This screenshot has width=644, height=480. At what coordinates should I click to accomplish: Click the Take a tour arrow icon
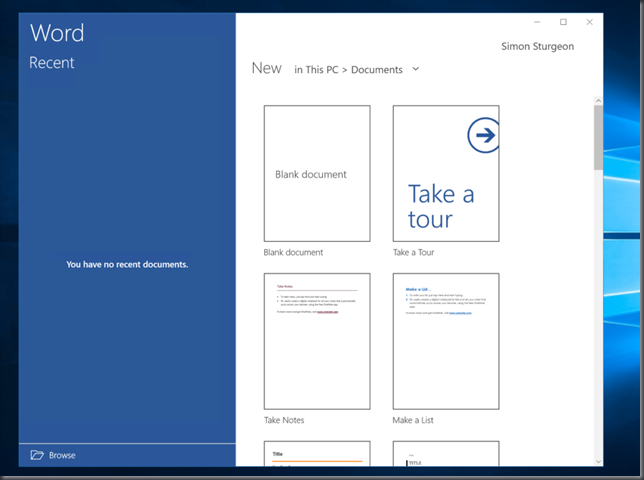tap(483, 135)
